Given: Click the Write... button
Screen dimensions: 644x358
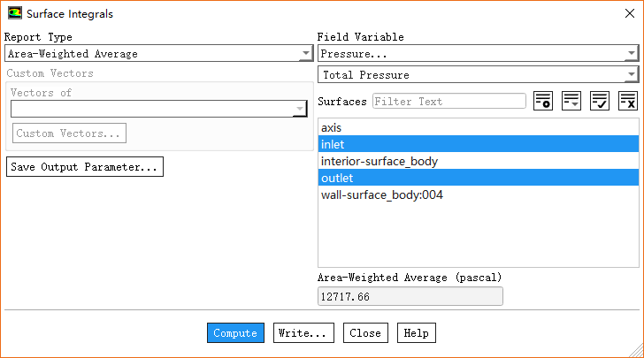Looking at the screenshot, I should click(x=303, y=333).
